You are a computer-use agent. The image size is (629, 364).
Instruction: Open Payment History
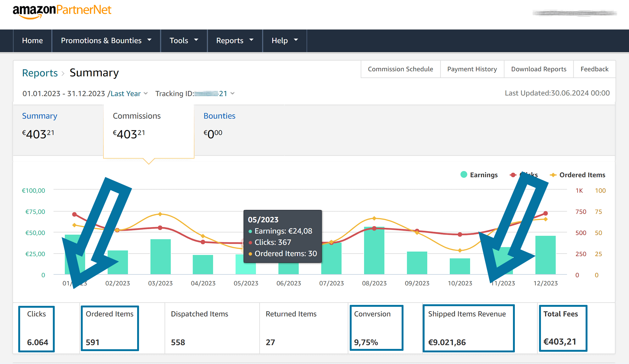point(472,69)
